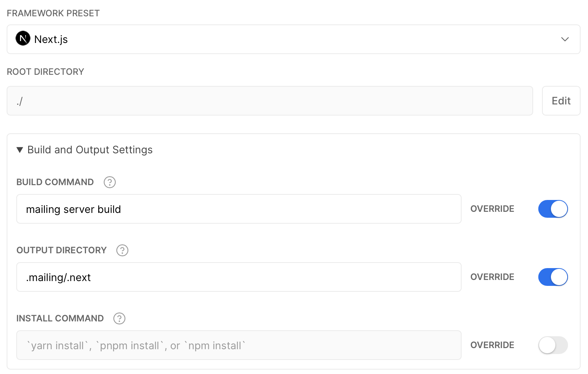Open Output Directory help question mark
The width and height of the screenshot is (588, 374).
point(122,250)
